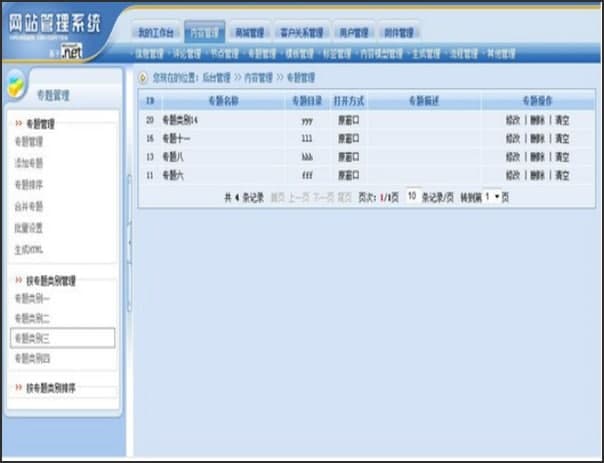604x463 pixels.
Task: Open 评论管理 in the blue submenu
Action: click(x=187, y=54)
